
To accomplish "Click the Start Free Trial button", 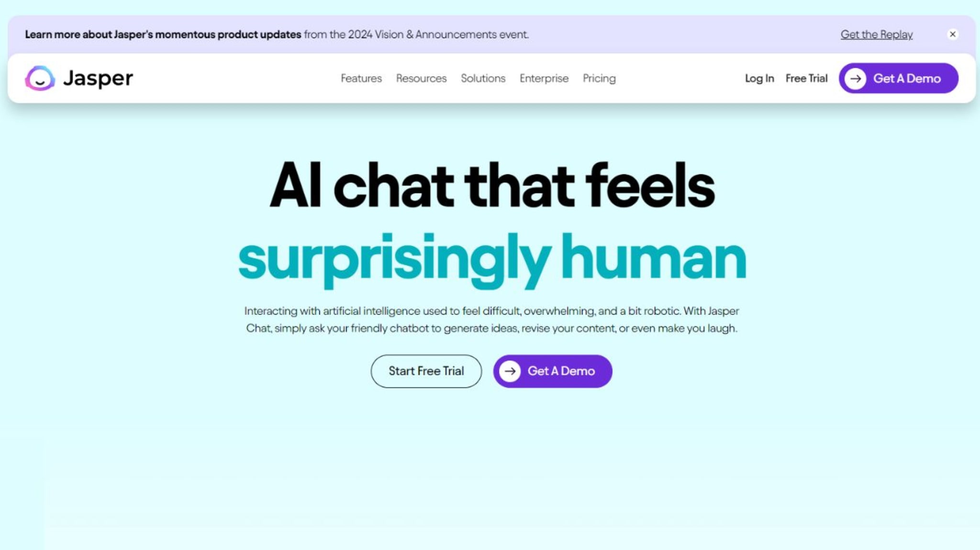I will (x=426, y=371).
